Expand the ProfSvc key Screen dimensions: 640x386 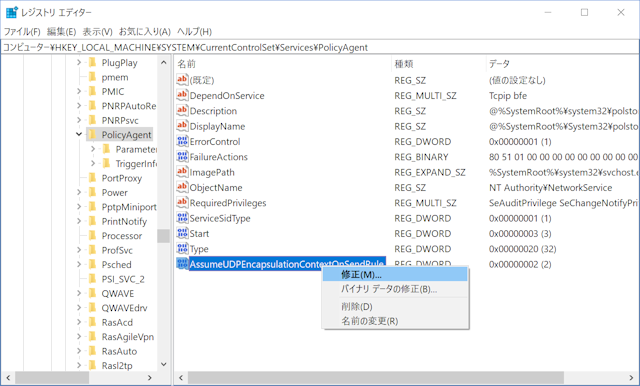[79, 250]
